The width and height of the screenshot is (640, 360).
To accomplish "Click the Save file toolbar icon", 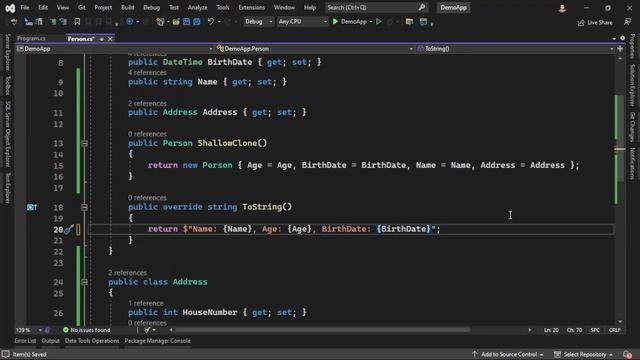I will click(187, 22).
